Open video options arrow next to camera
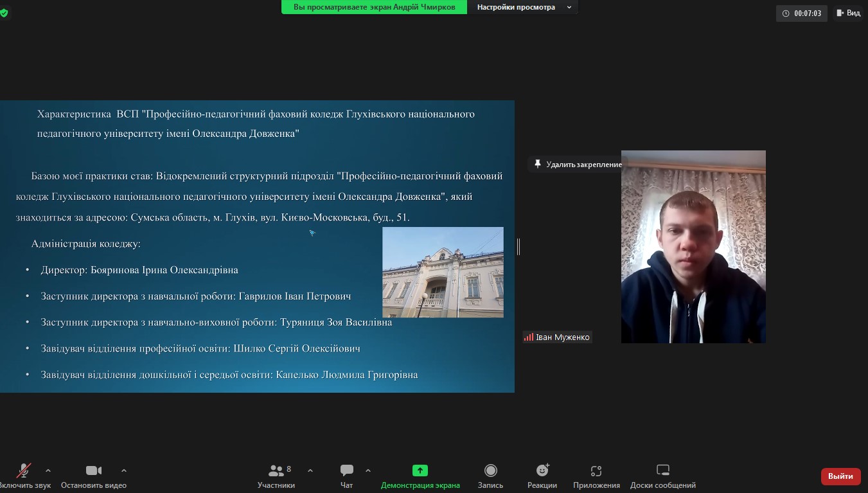The height and width of the screenshot is (493, 868). tap(124, 471)
